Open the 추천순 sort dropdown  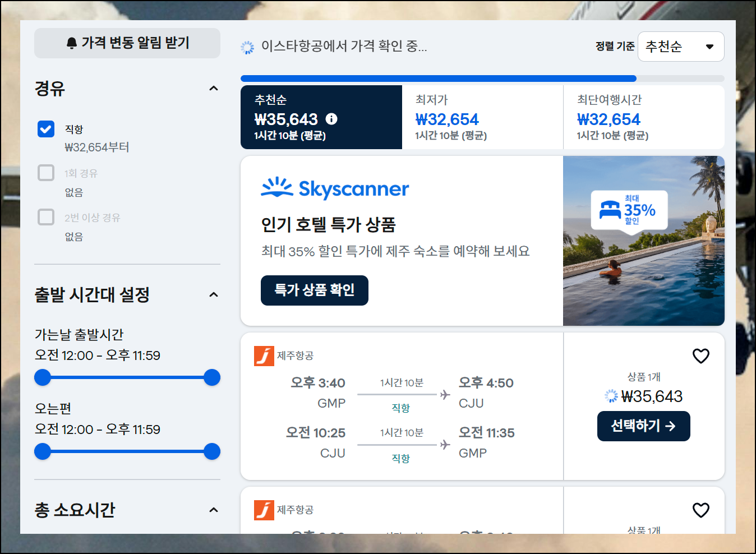point(681,47)
